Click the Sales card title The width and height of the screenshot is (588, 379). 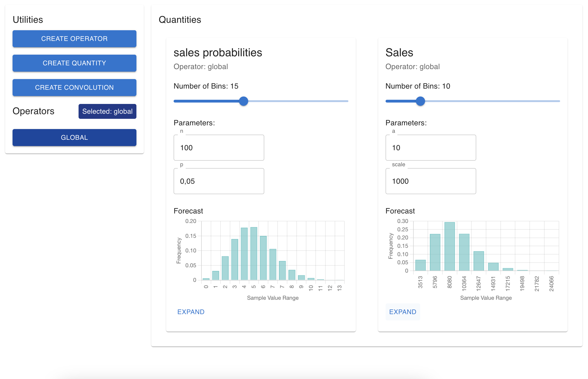tap(399, 52)
